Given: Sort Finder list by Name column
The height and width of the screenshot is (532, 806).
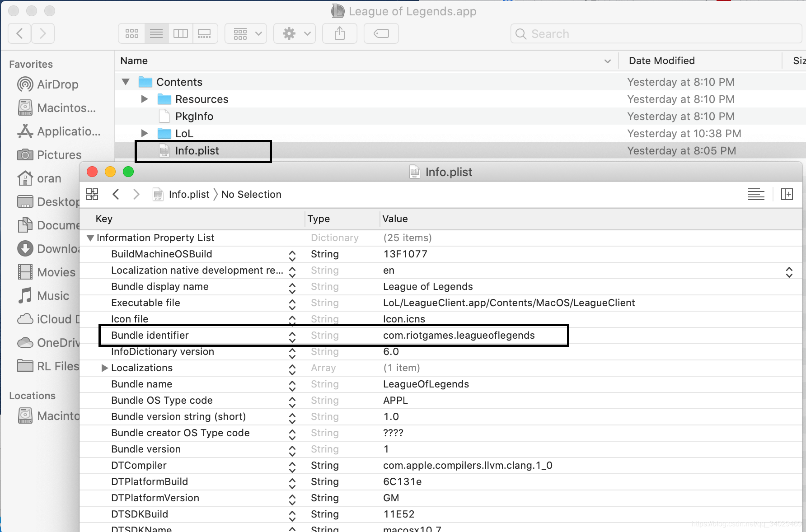Looking at the screenshot, I should [x=366, y=61].
